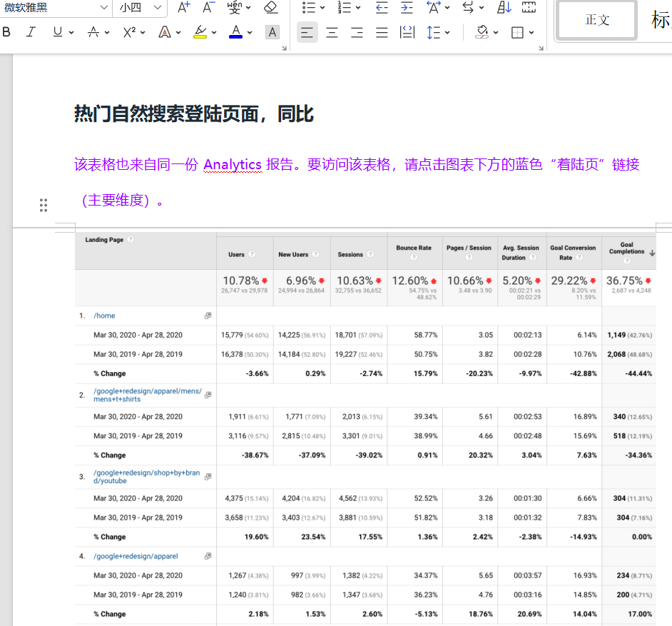This screenshot has height=626, width=672.
Task: Toggle bold formatting
Action: [x=7, y=32]
